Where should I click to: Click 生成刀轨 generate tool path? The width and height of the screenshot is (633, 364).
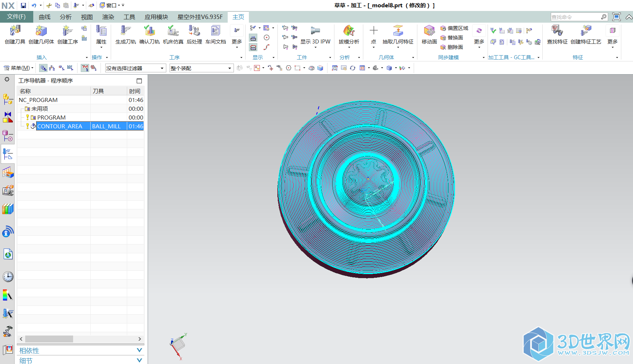click(x=125, y=35)
